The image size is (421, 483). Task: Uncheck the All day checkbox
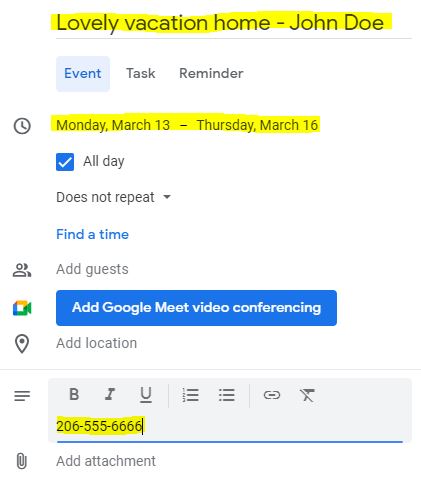65,162
